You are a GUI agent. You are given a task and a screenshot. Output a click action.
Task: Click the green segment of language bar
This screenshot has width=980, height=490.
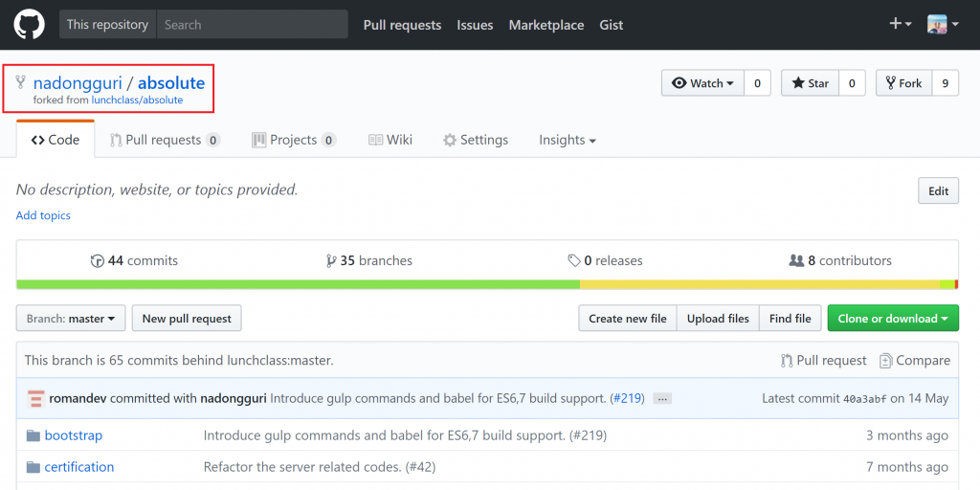click(x=299, y=284)
